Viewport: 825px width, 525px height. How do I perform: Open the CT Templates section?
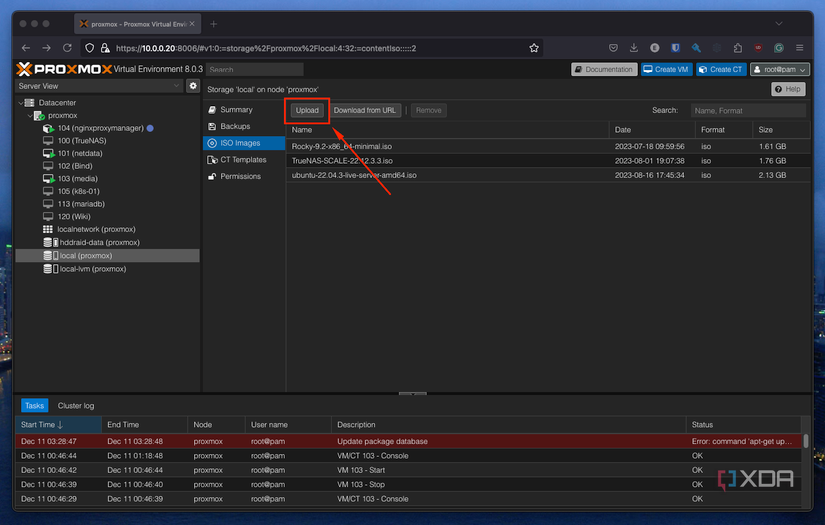click(244, 159)
